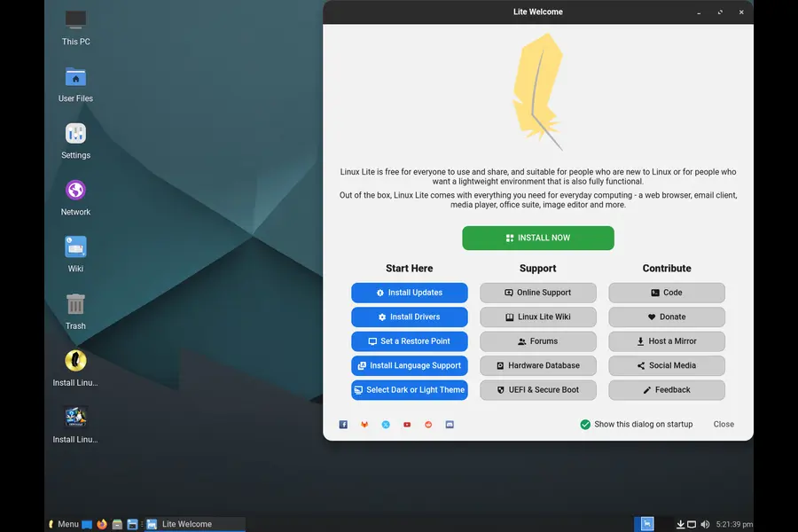
Task: Open the Trash desktop icon
Action: click(x=76, y=311)
